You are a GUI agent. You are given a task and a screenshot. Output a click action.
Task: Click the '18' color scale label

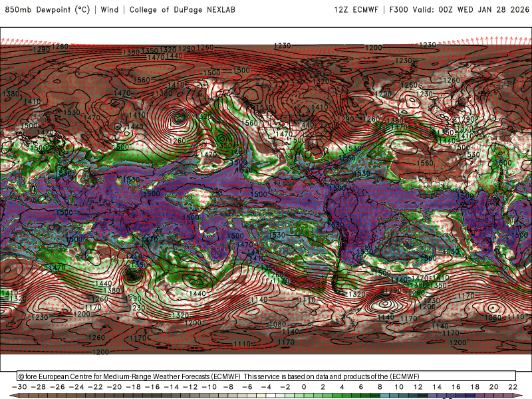[475, 387]
